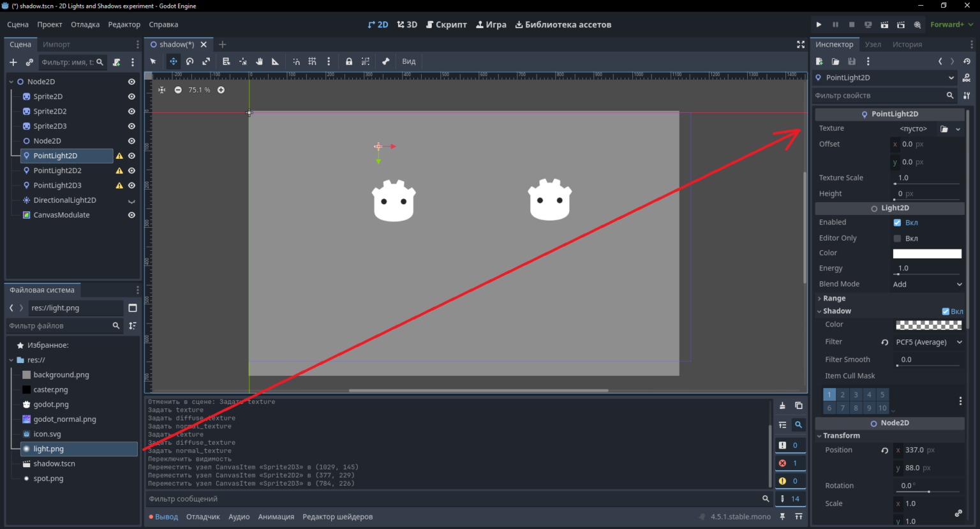
Task: Zoom out the viewport with minus icon
Action: (178, 90)
